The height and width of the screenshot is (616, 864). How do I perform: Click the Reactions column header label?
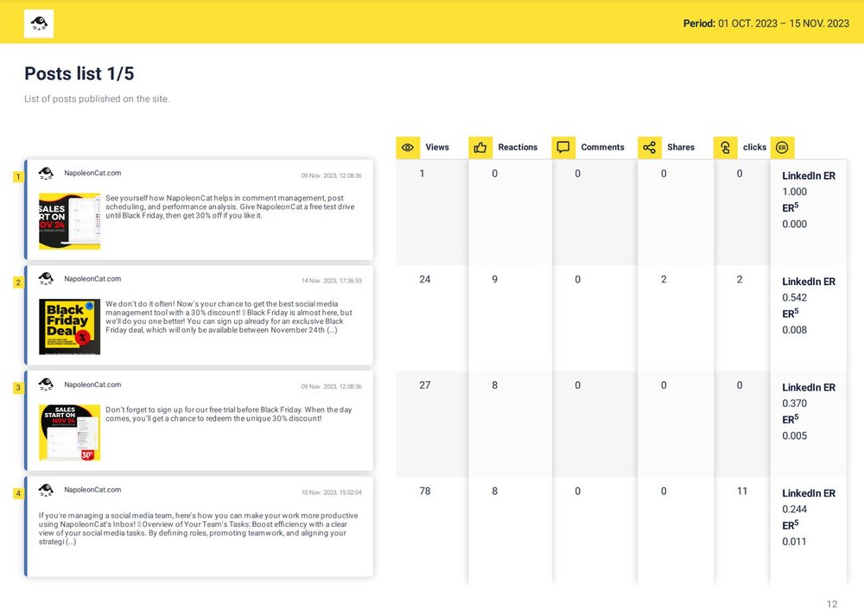518,148
